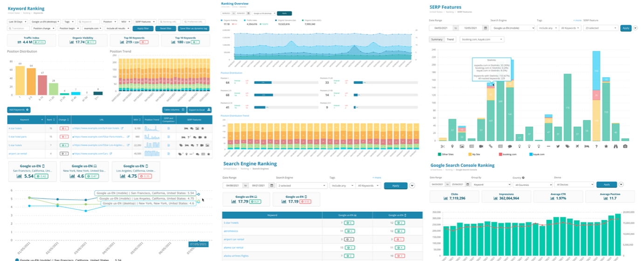Viewport: 644px width, 261px height.
Task: Click the Country help question mark icon
Action: (523, 178)
